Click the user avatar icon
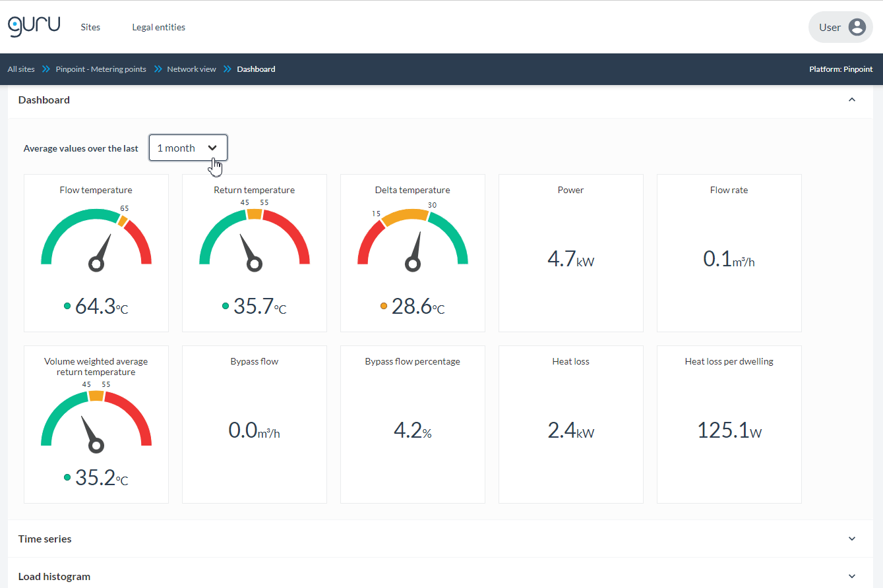883x588 pixels. click(x=857, y=27)
